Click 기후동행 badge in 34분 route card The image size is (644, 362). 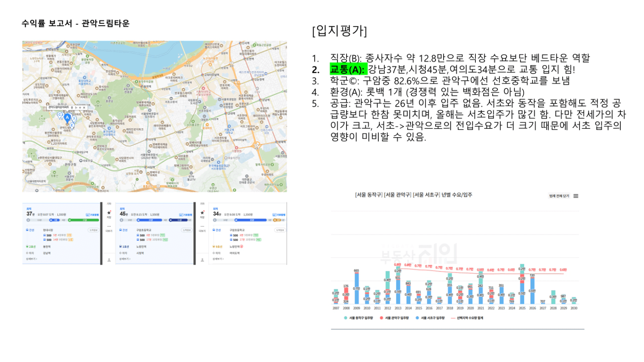279,215
